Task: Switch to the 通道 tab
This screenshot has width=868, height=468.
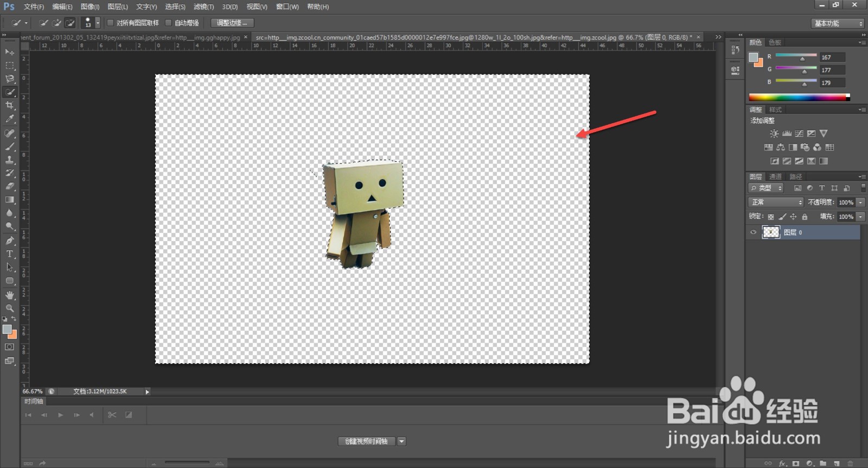Action: coord(776,176)
